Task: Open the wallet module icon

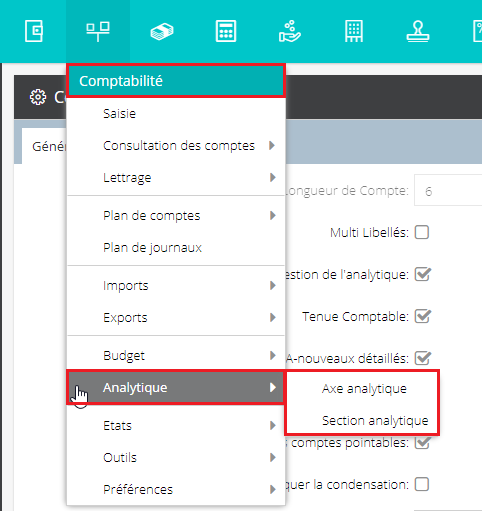Action: 34,31
